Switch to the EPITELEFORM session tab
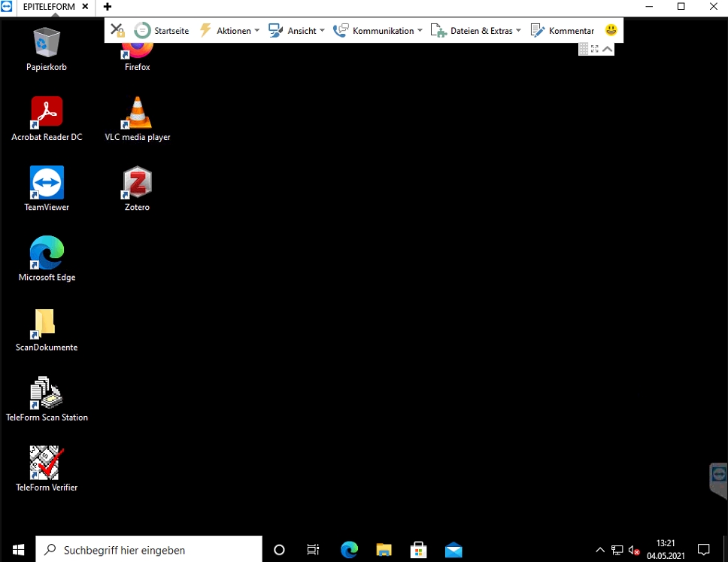Image resolution: width=728 pixels, height=562 pixels. pyautogui.click(x=49, y=7)
